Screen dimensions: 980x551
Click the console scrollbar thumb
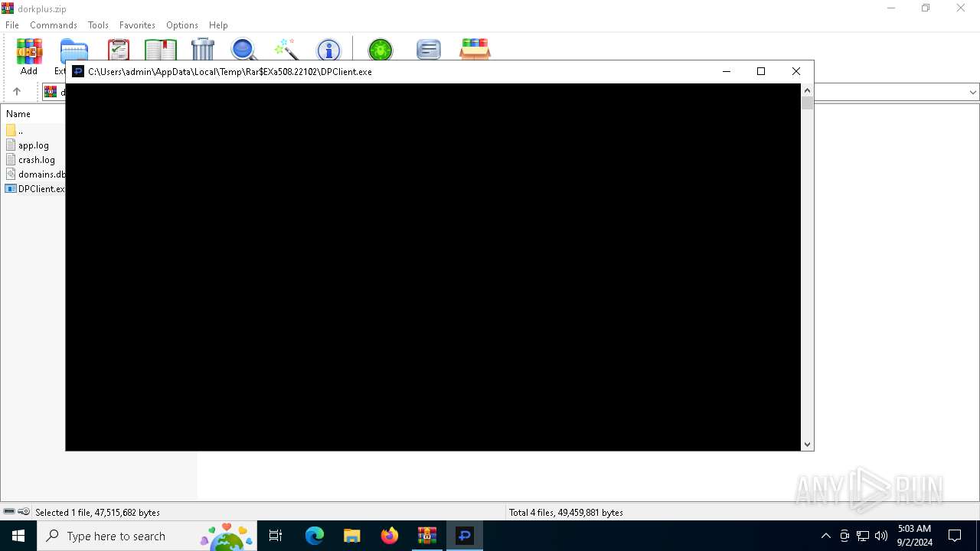click(x=807, y=103)
